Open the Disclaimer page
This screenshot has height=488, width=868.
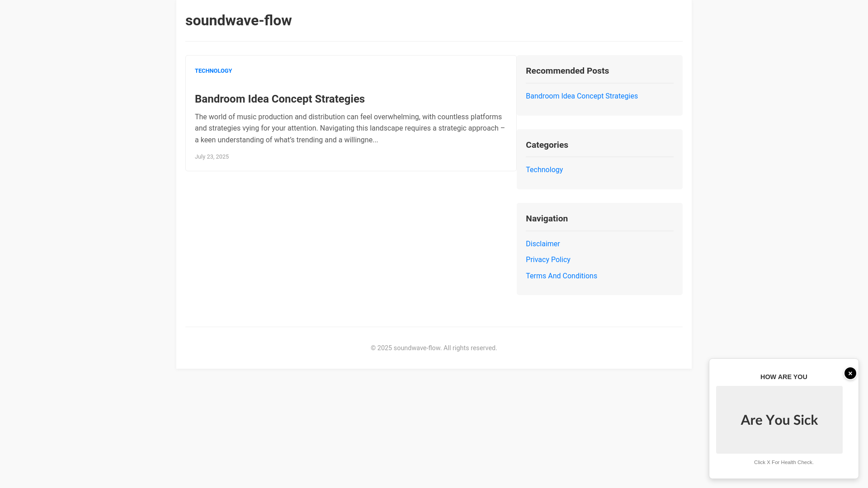click(542, 244)
